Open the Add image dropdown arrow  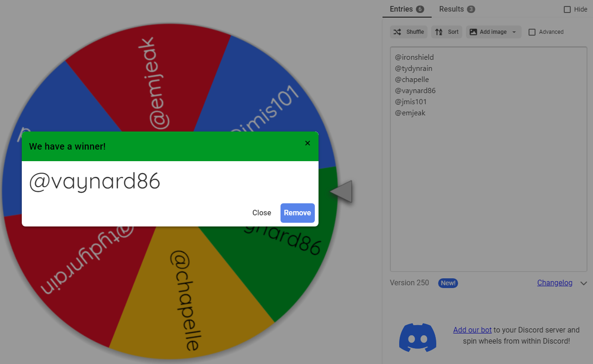(x=514, y=32)
